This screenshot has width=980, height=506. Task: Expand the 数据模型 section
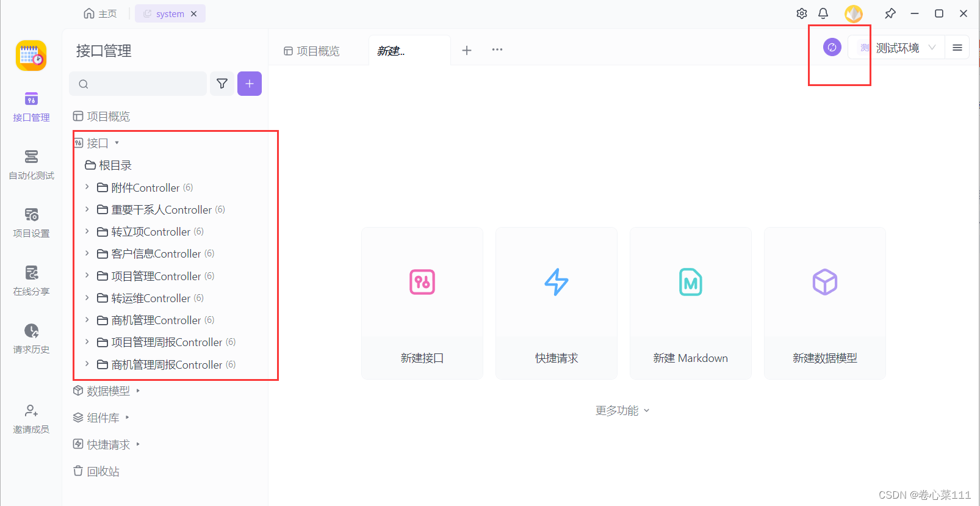(138, 391)
